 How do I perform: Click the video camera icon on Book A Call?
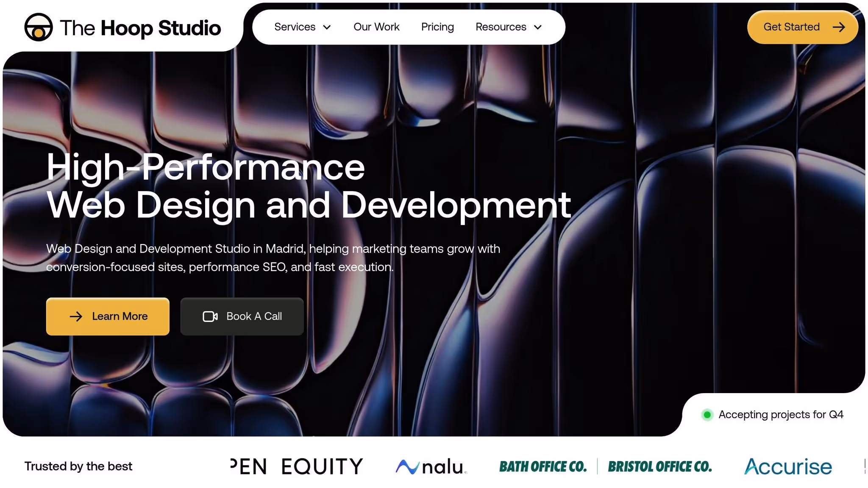pos(210,316)
